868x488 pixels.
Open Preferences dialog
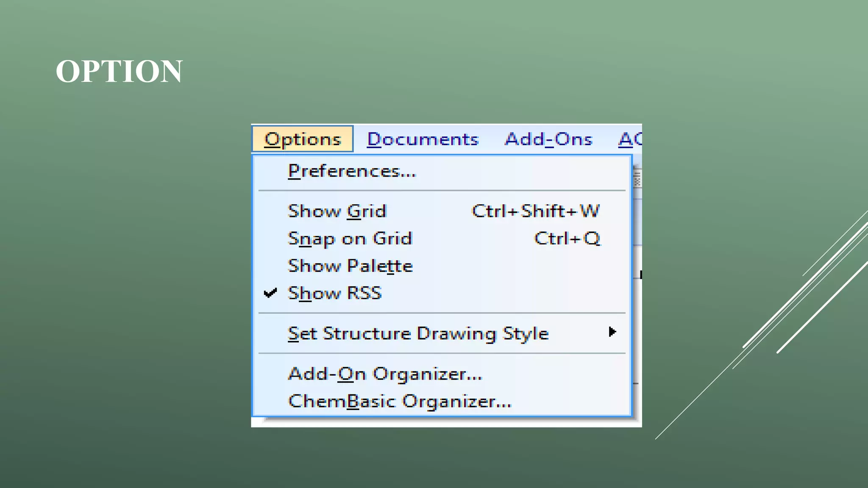[x=352, y=171]
